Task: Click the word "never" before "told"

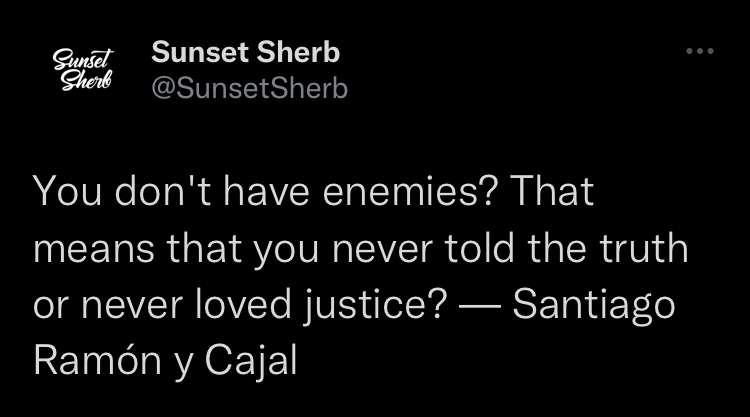Action: click(x=382, y=250)
